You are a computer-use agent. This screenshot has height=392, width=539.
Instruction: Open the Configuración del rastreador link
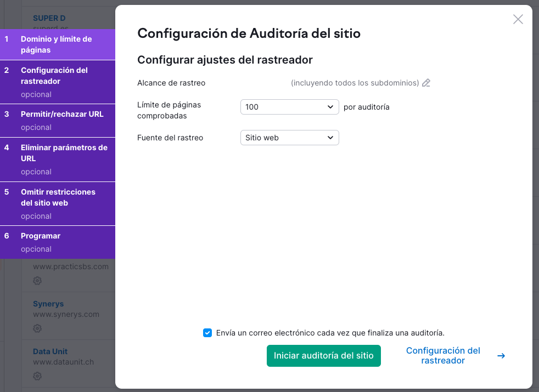pyautogui.click(x=442, y=355)
